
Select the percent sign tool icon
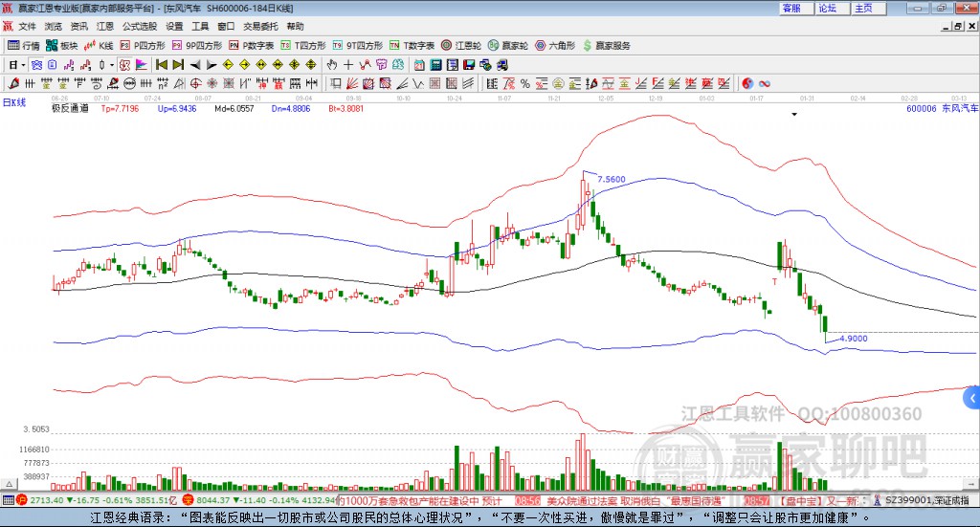tap(525, 83)
